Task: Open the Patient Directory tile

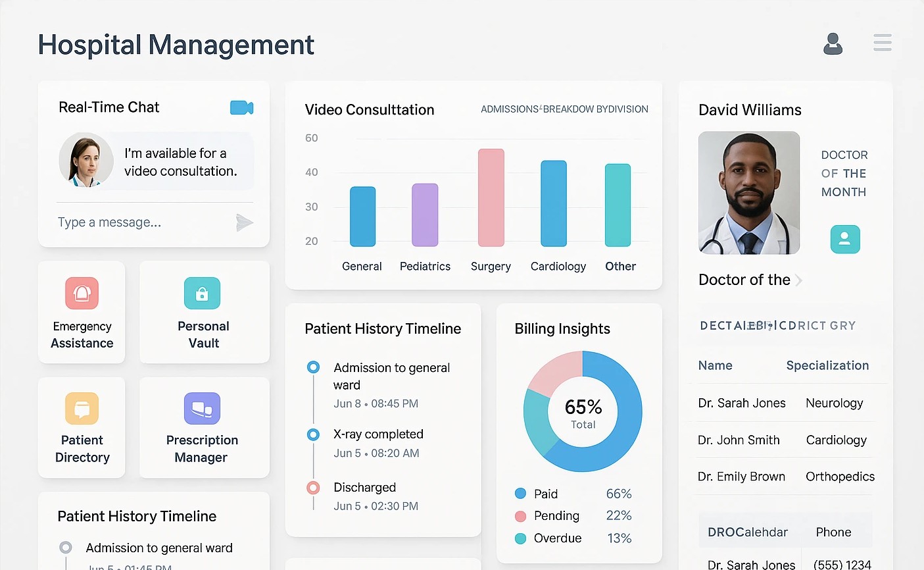Action: 82,427
